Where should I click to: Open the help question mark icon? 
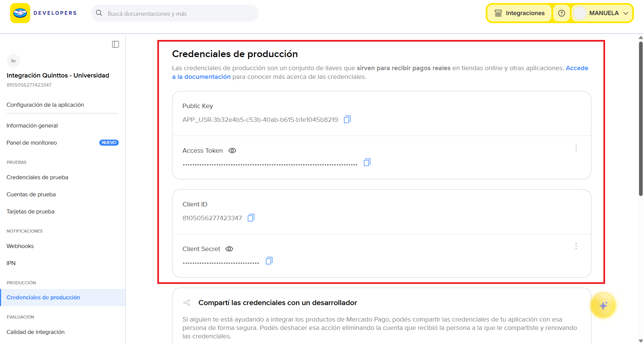click(x=561, y=13)
